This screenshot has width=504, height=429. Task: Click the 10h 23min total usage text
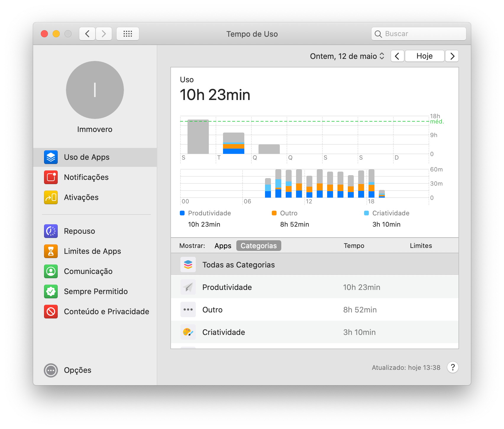pos(215,95)
